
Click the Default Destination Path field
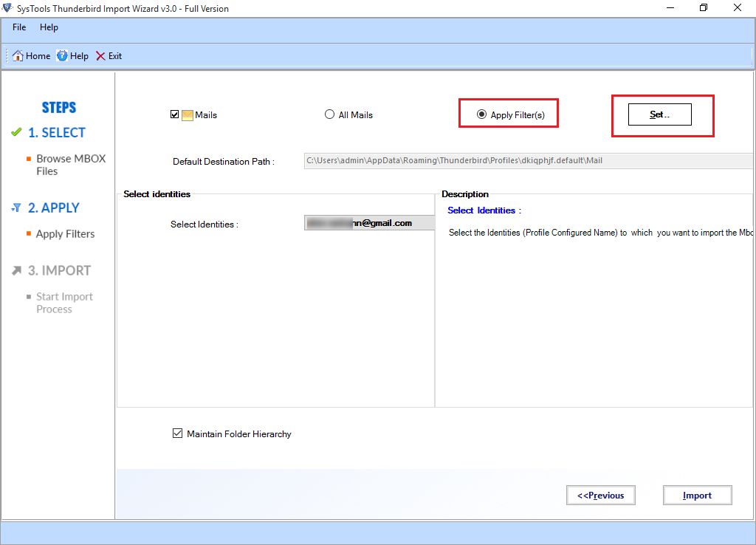point(529,160)
